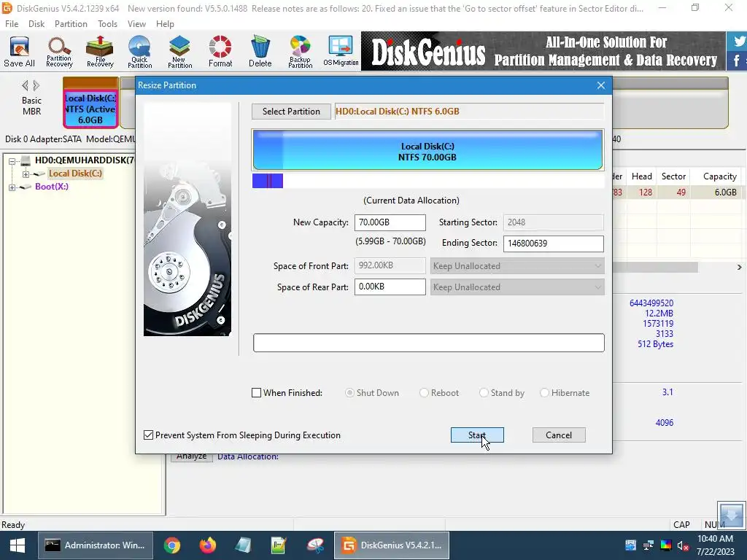This screenshot has height=560, width=747.
Task: Open DiskGenius Facebook link icon
Action: (737, 61)
